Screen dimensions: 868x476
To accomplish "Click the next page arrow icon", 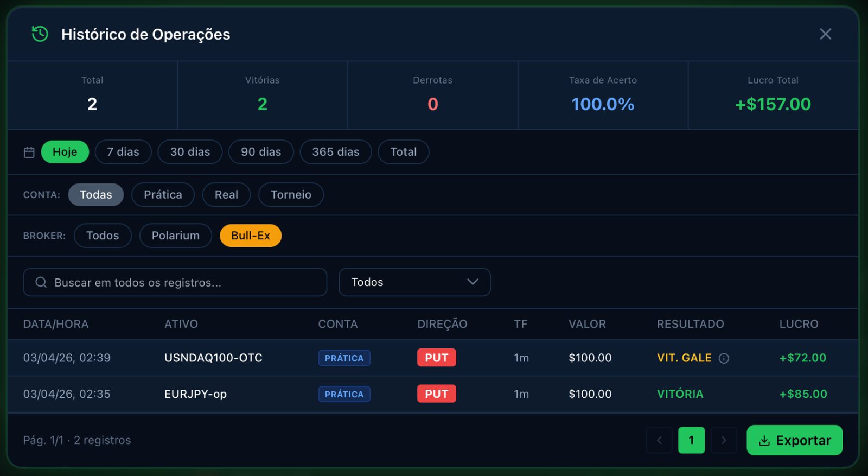I will [724, 440].
